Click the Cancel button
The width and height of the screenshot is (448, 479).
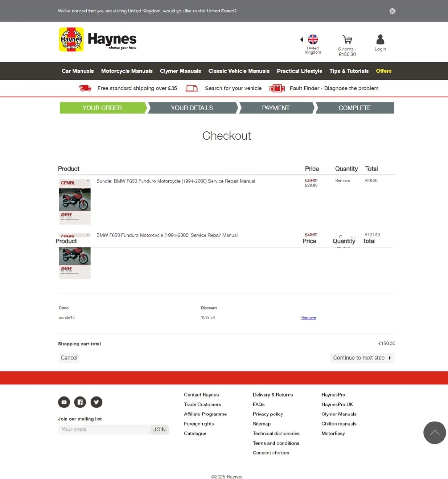[x=69, y=358]
